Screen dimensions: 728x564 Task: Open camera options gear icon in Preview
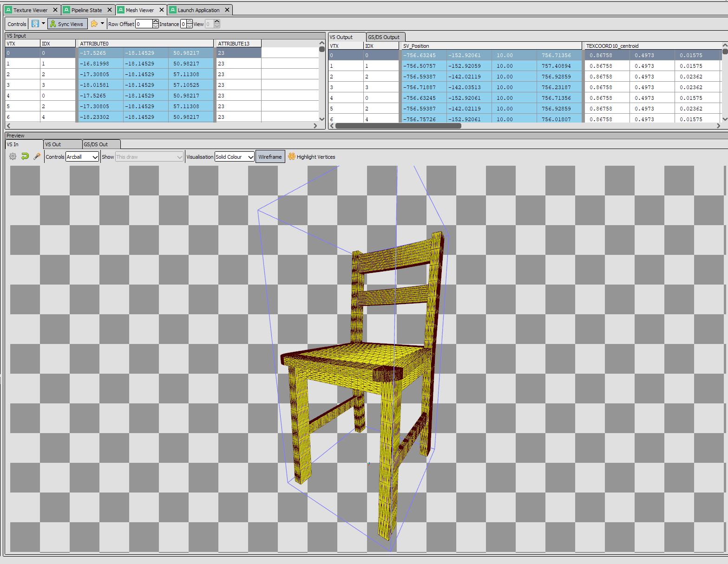[x=13, y=157]
